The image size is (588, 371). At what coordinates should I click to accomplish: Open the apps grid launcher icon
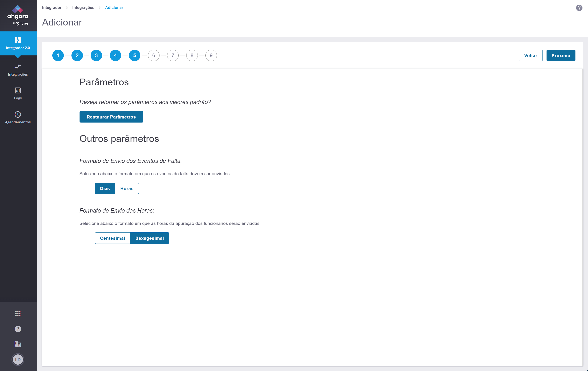pyautogui.click(x=18, y=313)
